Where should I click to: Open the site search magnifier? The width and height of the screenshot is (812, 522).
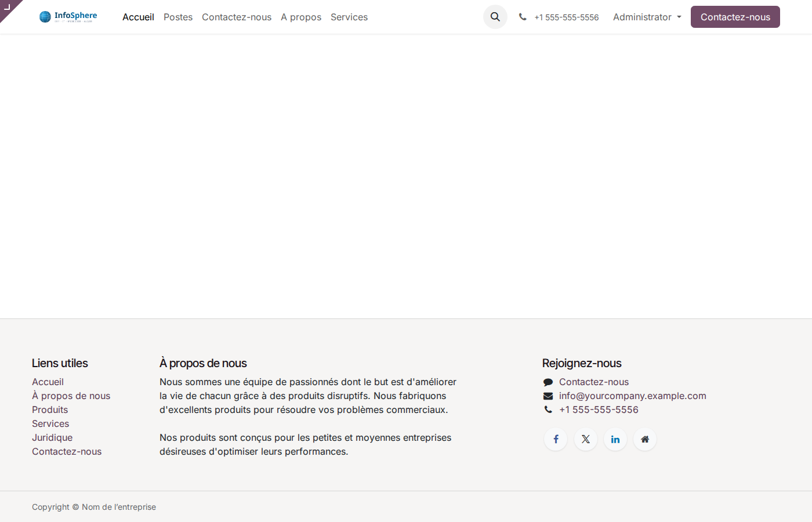495,17
